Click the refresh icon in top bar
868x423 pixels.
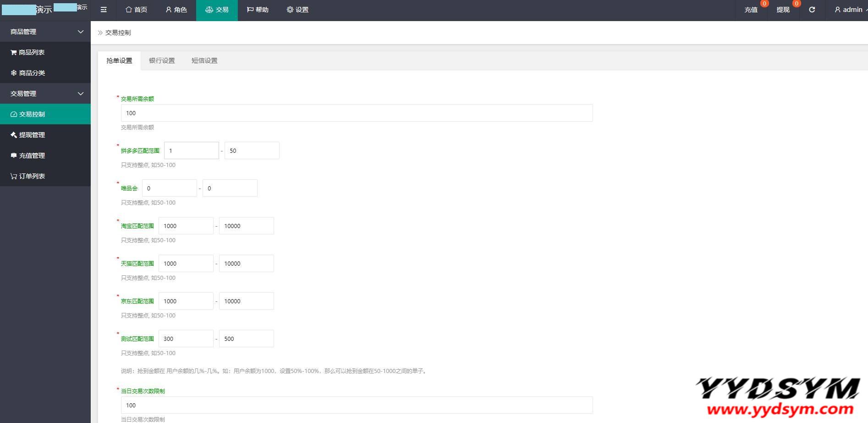[x=812, y=10]
